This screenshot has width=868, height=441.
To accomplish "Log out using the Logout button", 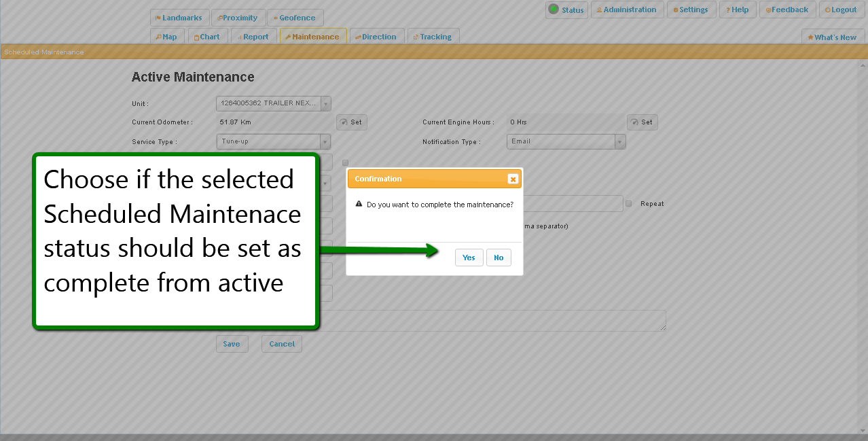I will tap(841, 10).
